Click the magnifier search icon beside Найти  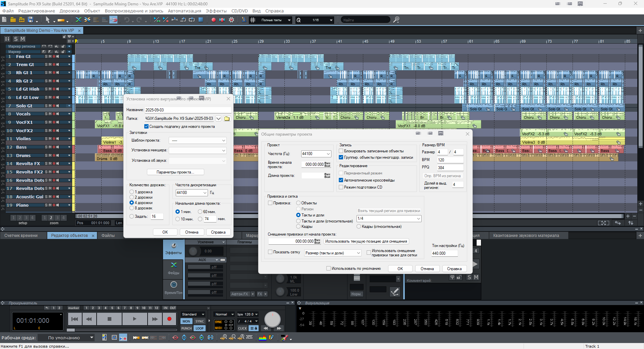pos(396,20)
